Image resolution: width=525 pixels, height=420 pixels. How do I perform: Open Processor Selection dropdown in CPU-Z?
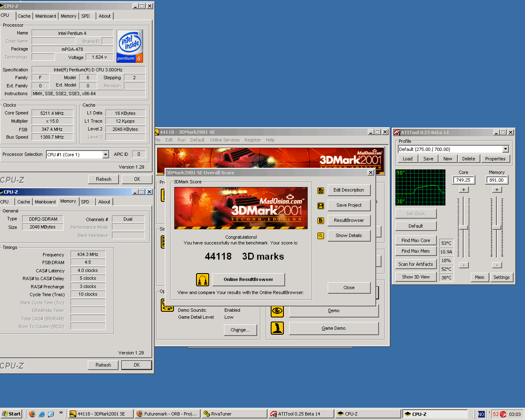point(105,155)
